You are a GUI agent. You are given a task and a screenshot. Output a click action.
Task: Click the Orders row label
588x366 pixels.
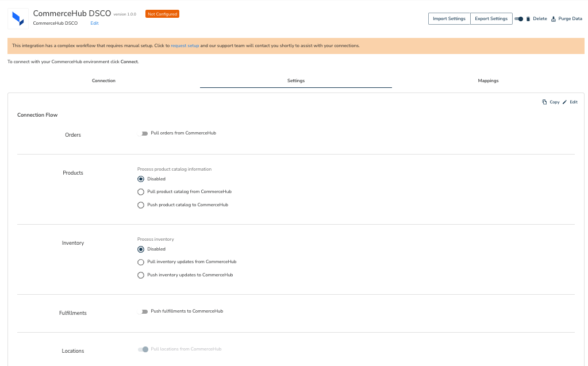(73, 135)
